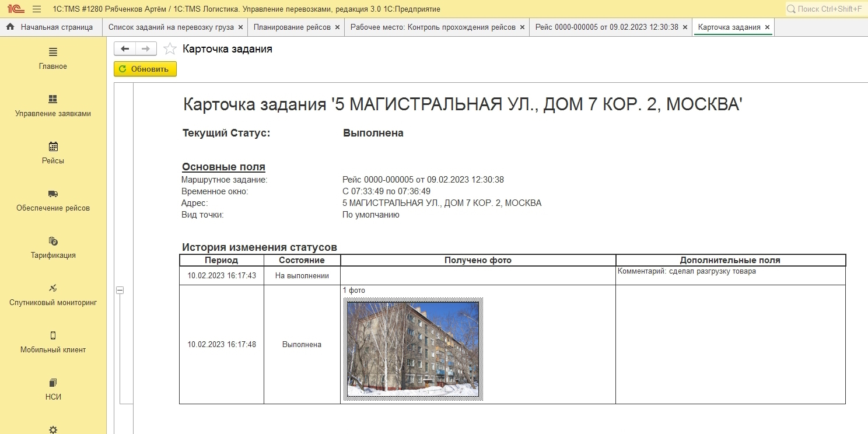868x434 pixels.
Task: Open the Мобильный клиент phone icon
Action: (x=53, y=335)
